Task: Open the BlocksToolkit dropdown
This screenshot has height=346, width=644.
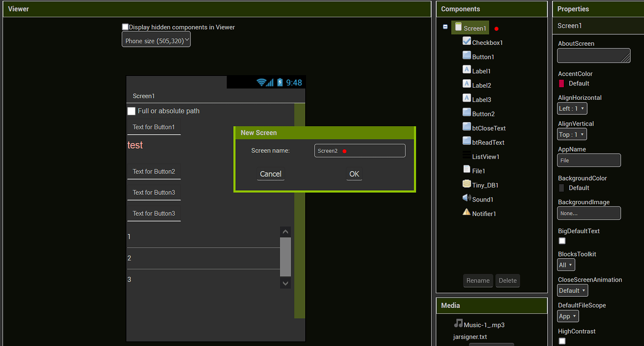Action: (x=566, y=264)
